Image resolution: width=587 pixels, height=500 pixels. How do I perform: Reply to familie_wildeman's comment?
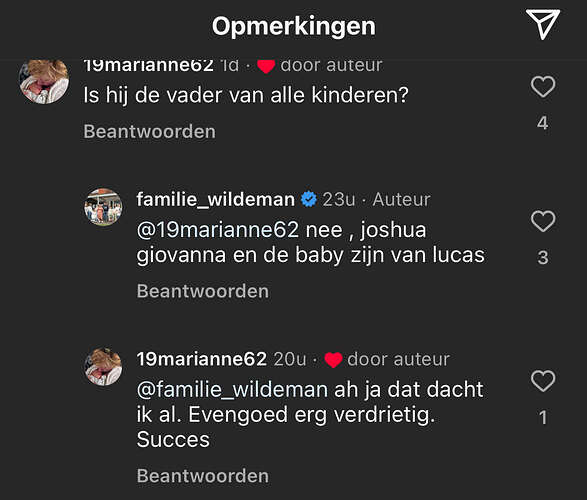pyautogui.click(x=203, y=291)
